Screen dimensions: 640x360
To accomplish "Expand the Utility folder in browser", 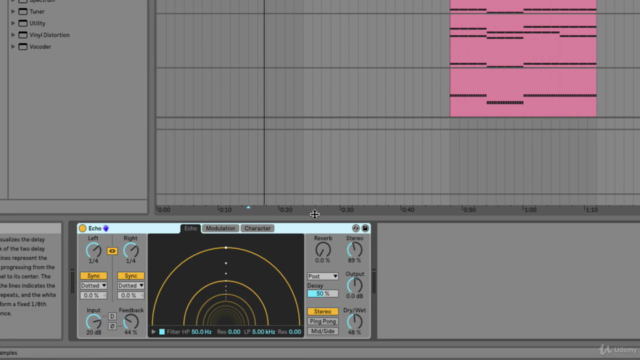I will tap(13, 23).
